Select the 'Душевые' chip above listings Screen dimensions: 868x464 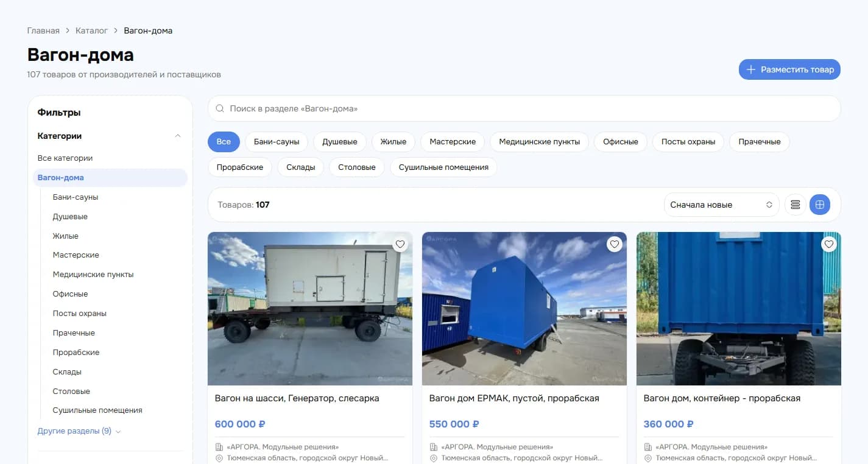340,142
